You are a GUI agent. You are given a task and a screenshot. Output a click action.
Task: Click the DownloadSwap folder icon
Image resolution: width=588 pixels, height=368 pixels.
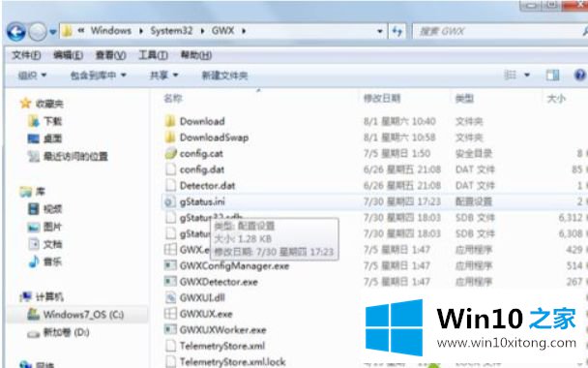[x=170, y=138]
